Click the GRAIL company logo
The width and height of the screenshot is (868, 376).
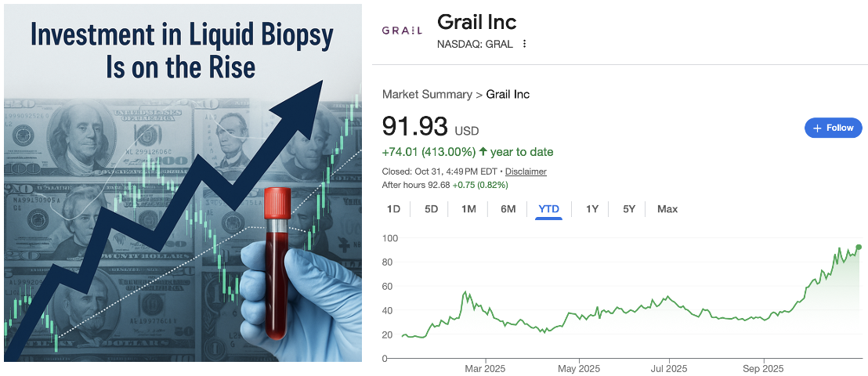(x=402, y=31)
